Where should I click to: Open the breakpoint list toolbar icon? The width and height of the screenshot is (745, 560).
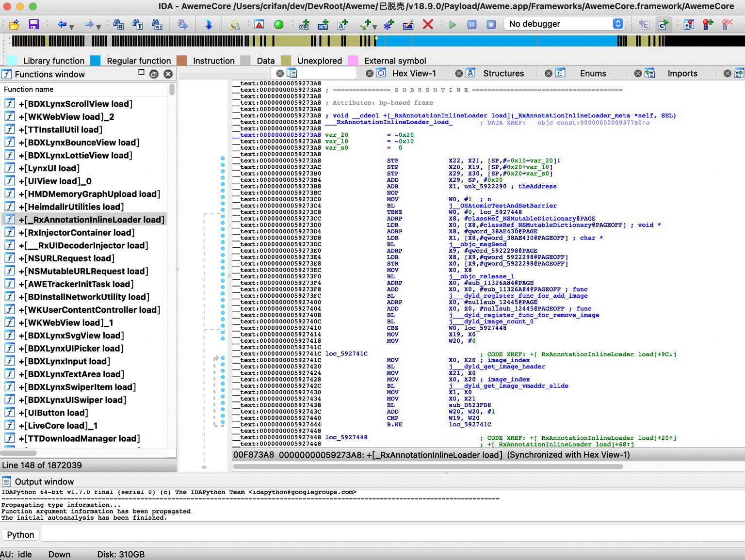click(x=689, y=24)
